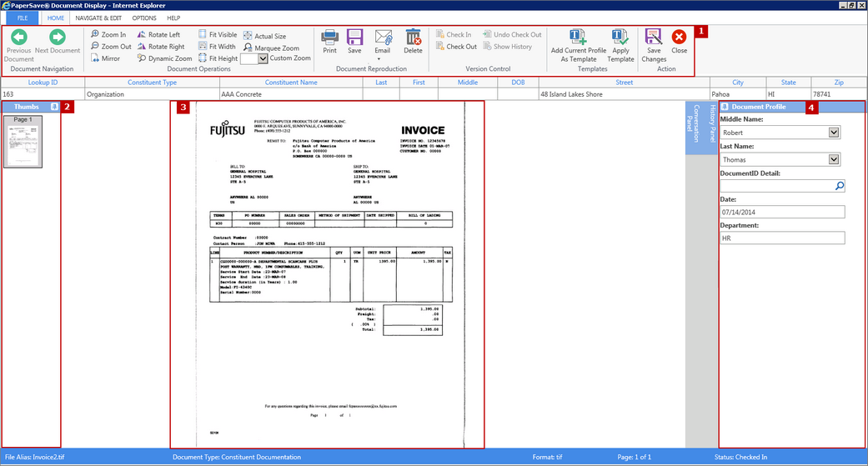Click the Department field
868x466 pixels.
click(782, 238)
